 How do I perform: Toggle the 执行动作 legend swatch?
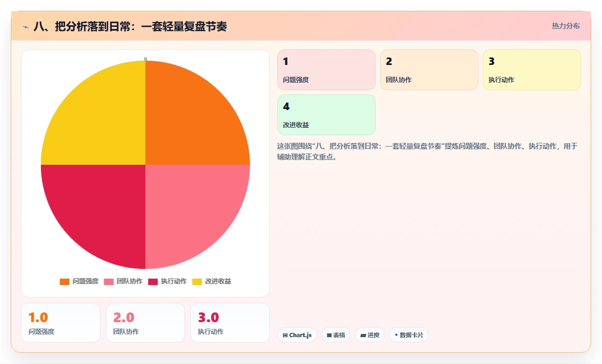pos(153,281)
